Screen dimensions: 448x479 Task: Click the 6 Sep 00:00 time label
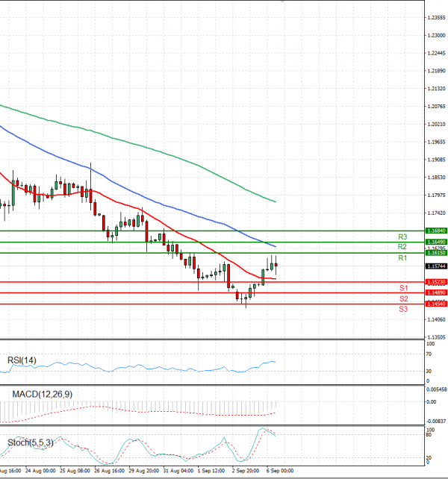[x=280, y=471]
